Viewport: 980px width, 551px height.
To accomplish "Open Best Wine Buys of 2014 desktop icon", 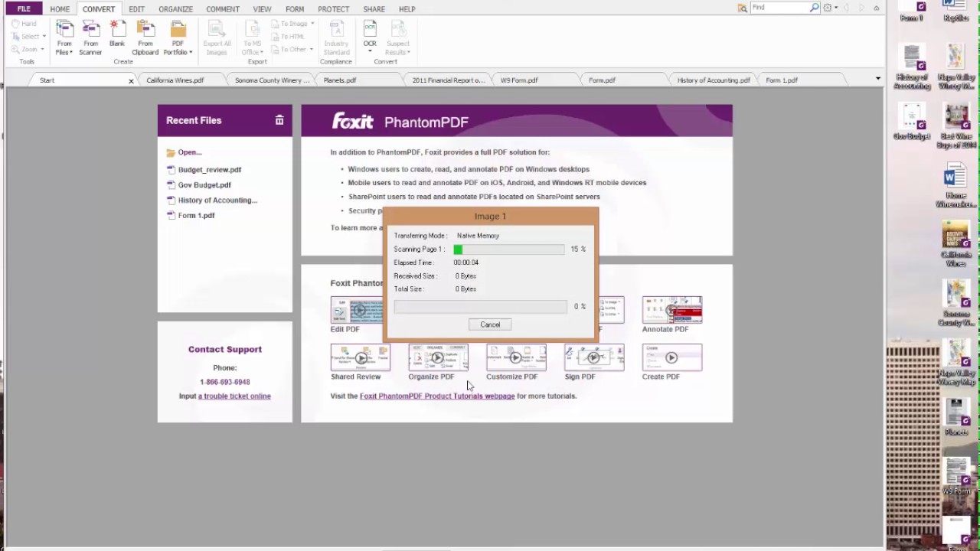I will point(955,126).
